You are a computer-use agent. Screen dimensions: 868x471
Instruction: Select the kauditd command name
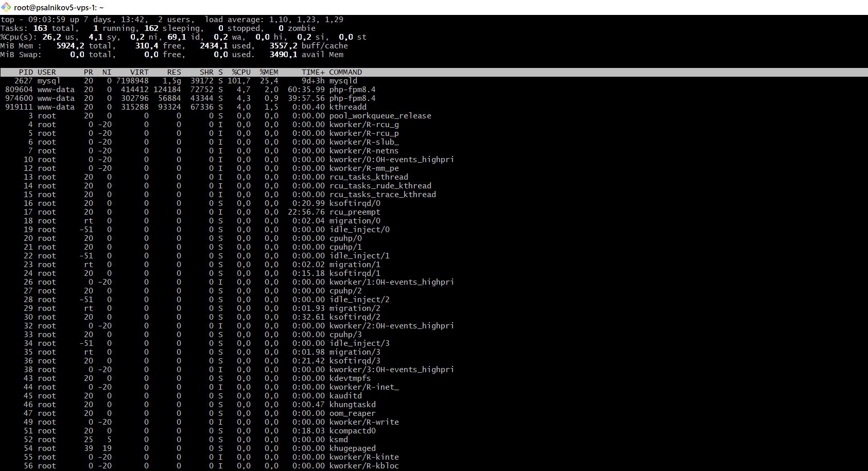[x=345, y=396]
